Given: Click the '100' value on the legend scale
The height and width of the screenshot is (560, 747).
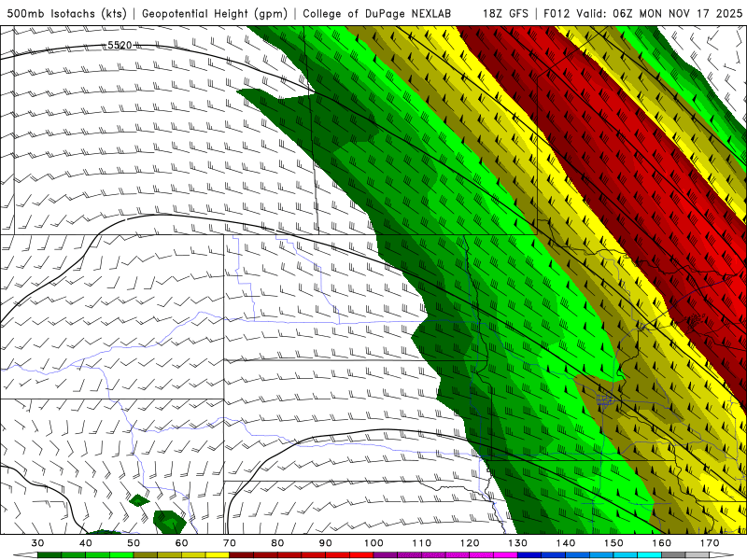Looking at the screenshot, I should click(373, 543).
